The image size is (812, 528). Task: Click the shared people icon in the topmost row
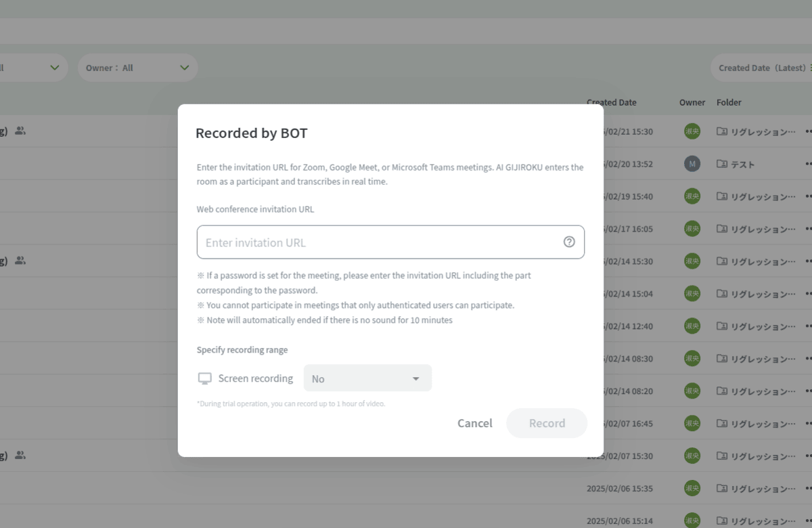[x=20, y=131]
